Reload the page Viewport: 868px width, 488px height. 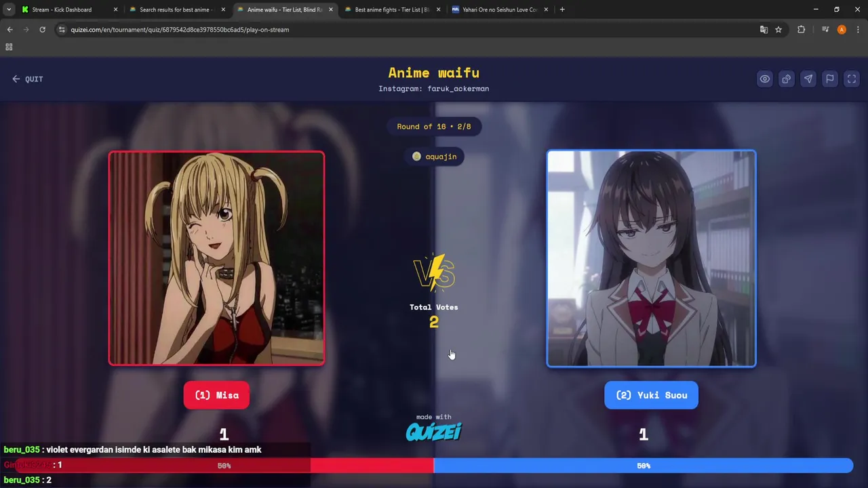click(42, 30)
